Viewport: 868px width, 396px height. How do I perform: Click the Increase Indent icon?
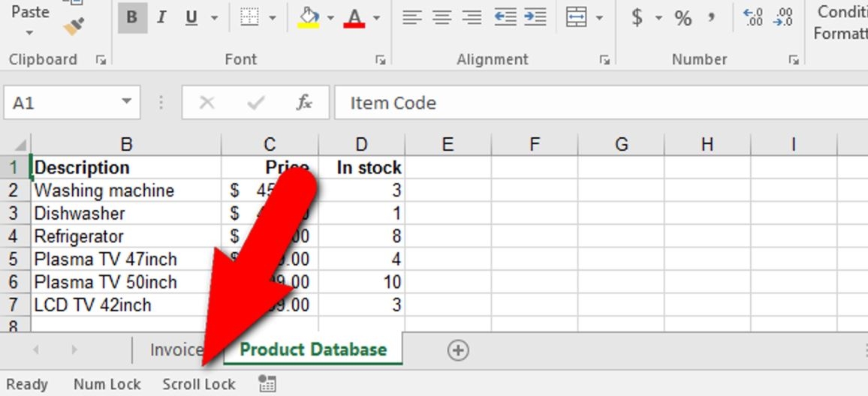[535, 17]
